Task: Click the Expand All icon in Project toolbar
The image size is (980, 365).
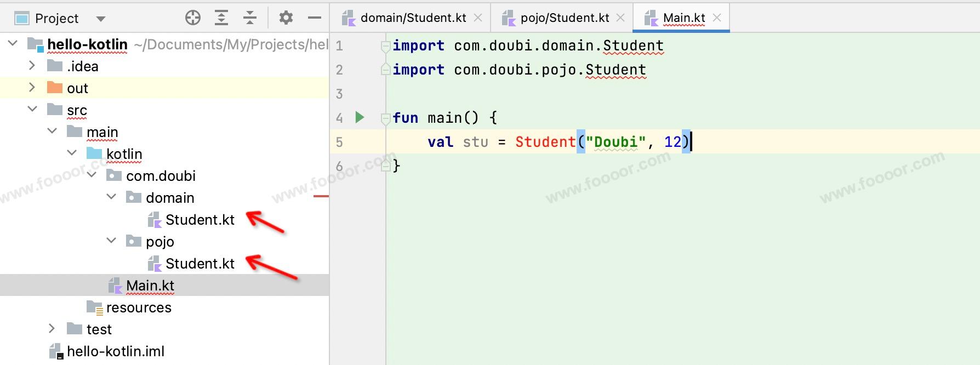Action: pyautogui.click(x=221, y=18)
